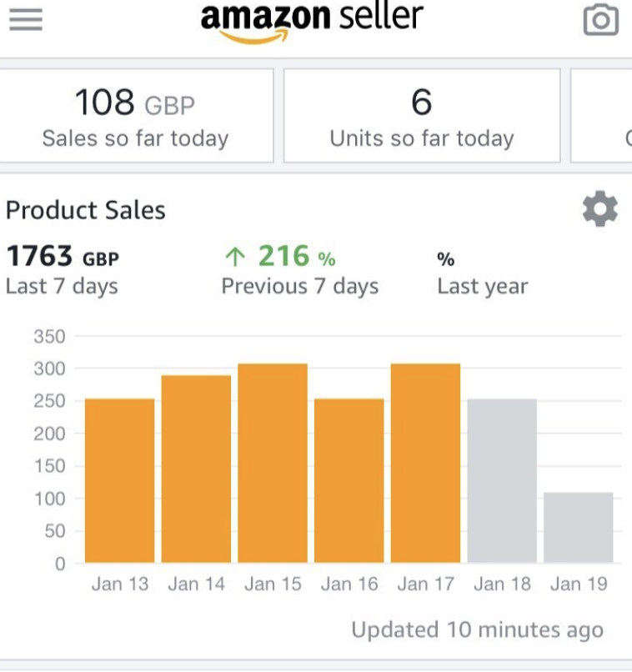Select the Jan 13 orange bar
This screenshot has width=632, height=672.
click(x=119, y=480)
